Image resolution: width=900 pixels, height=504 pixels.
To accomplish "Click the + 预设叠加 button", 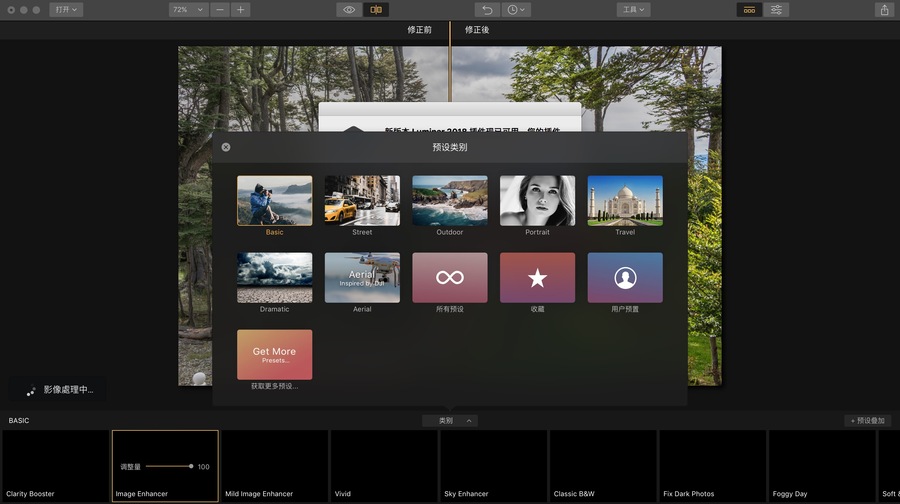I will pyautogui.click(x=868, y=421).
